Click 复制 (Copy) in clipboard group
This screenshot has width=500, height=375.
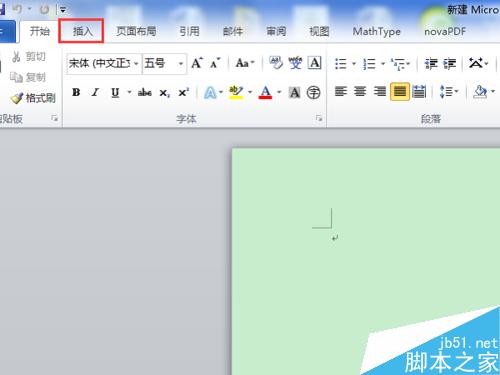click(x=28, y=77)
